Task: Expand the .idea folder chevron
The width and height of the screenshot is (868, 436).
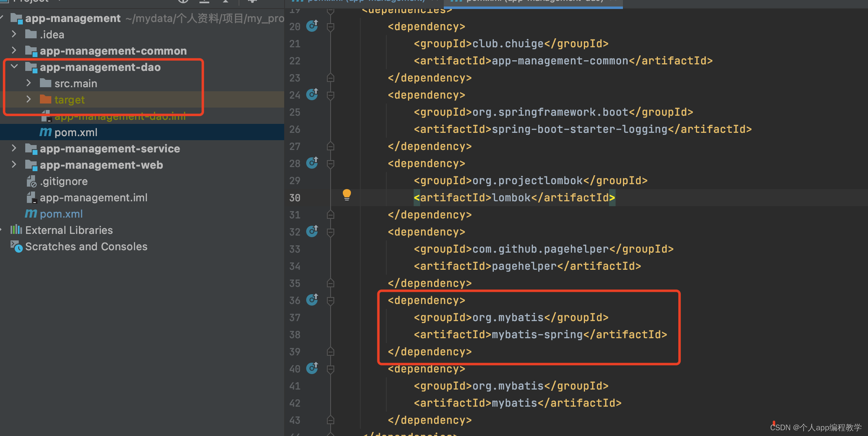Action: point(14,34)
